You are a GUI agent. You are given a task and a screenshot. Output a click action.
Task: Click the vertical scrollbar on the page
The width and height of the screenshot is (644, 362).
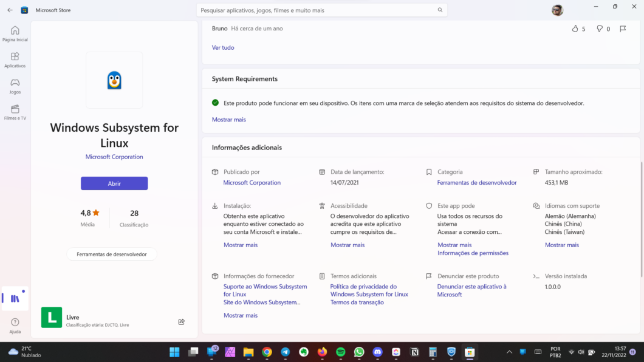point(641,220)
